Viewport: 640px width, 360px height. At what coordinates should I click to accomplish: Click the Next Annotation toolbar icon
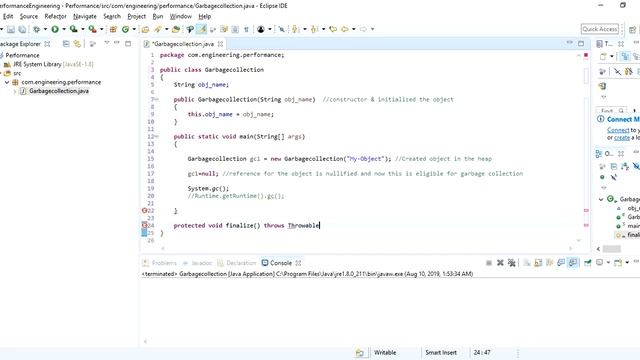coord(295,29)
